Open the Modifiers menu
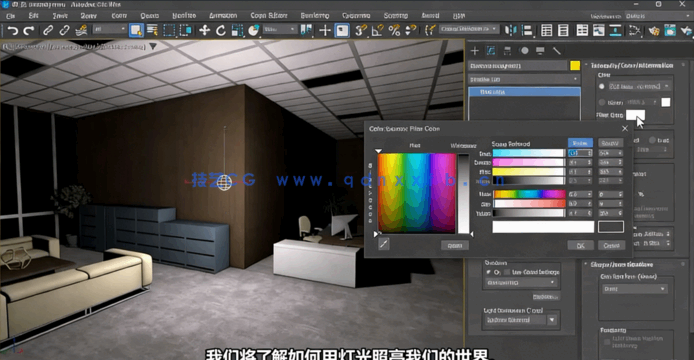 click(184, 15)
